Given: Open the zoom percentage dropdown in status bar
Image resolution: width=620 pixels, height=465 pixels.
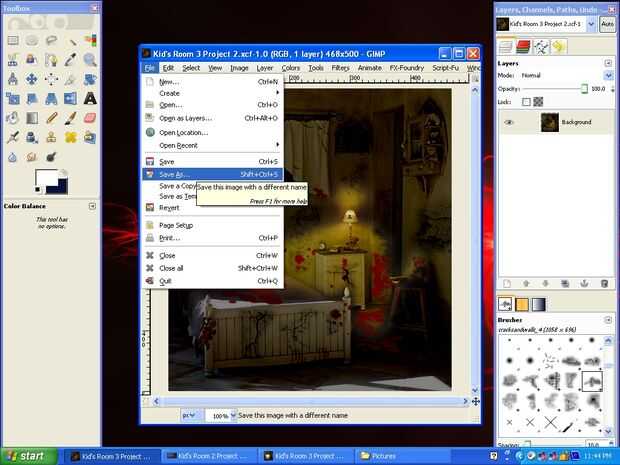Looking at the screenshot, I should [233, 416].
